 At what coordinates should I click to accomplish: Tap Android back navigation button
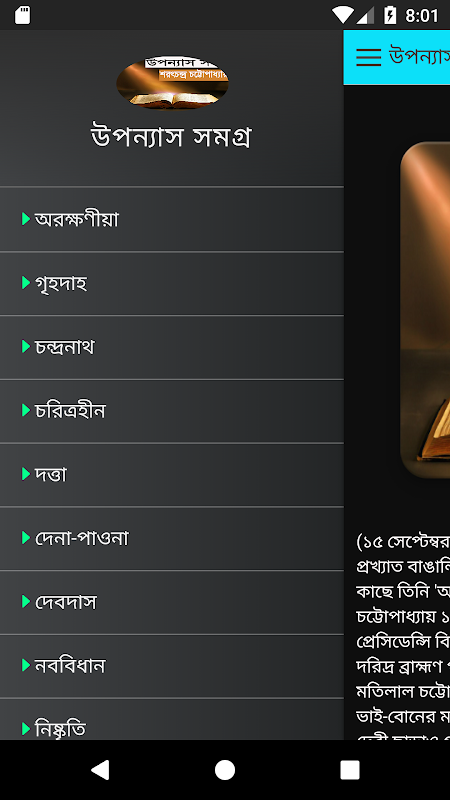pyautogui.click(x=100, y=770)
